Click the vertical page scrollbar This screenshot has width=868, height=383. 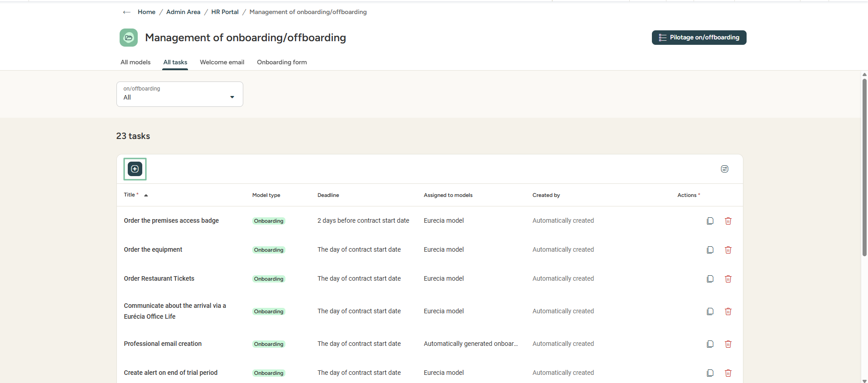pyautogui.click(x=864, y=168)
